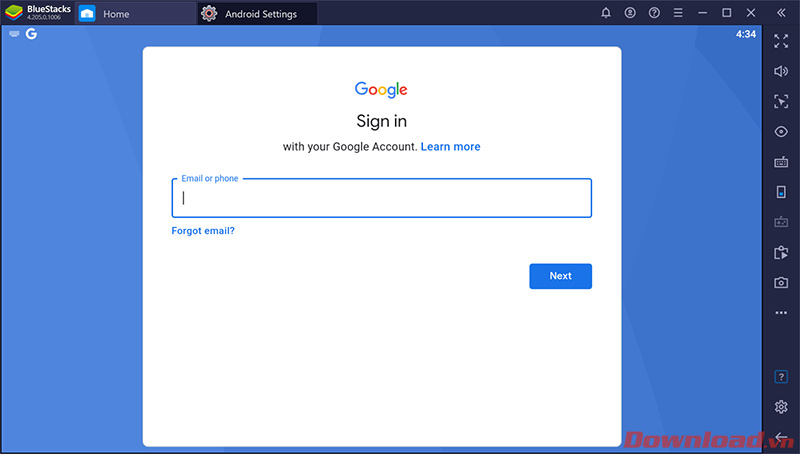Click the volume speaker icon

pyautogui.click(x=781, y=71)
